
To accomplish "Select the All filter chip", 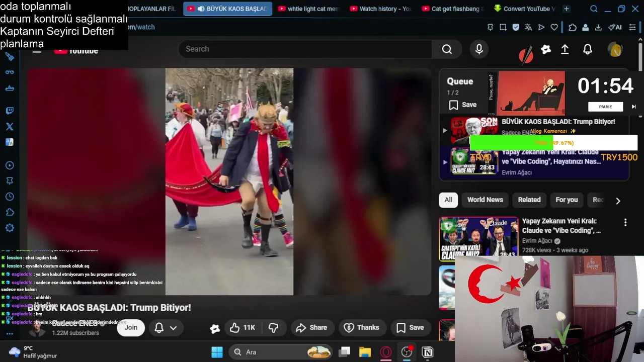I will [448, 200].
